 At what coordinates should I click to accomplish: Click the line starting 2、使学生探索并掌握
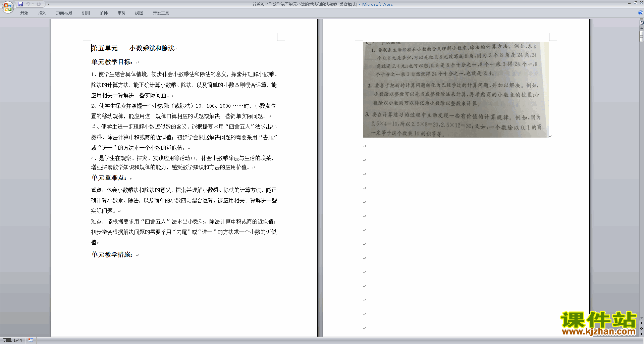183,106
